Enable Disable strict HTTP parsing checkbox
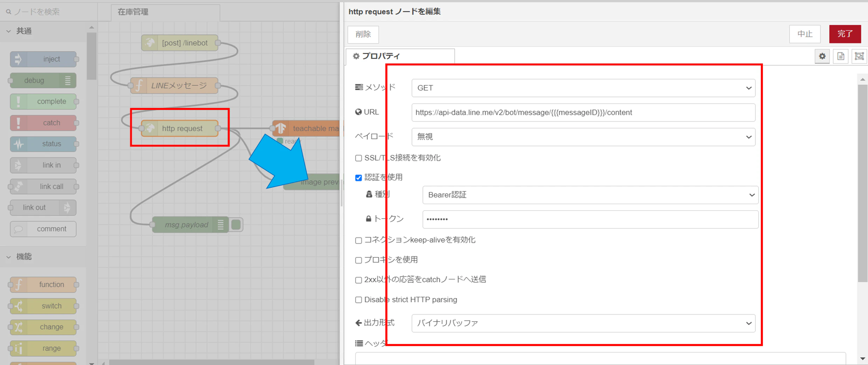Image resolution: width=868 pixels, height=365 pixels. (x=358, y=300)
